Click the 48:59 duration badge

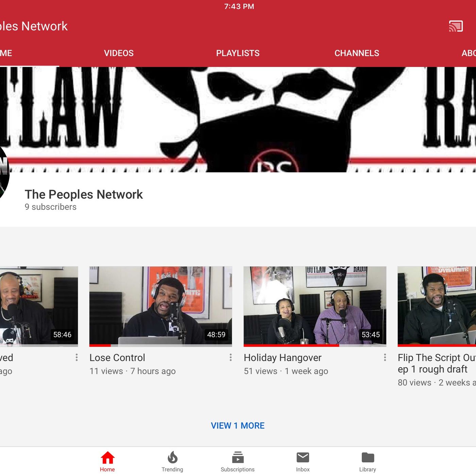pos(216,335)
